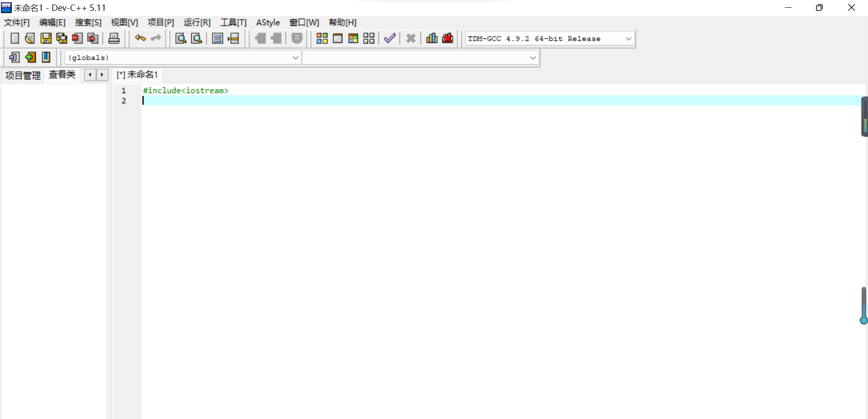Image resolution: width=868 pixels, height=419 pixels.
Task: Click the dark widget with green bars
Action: coord(864,116)
